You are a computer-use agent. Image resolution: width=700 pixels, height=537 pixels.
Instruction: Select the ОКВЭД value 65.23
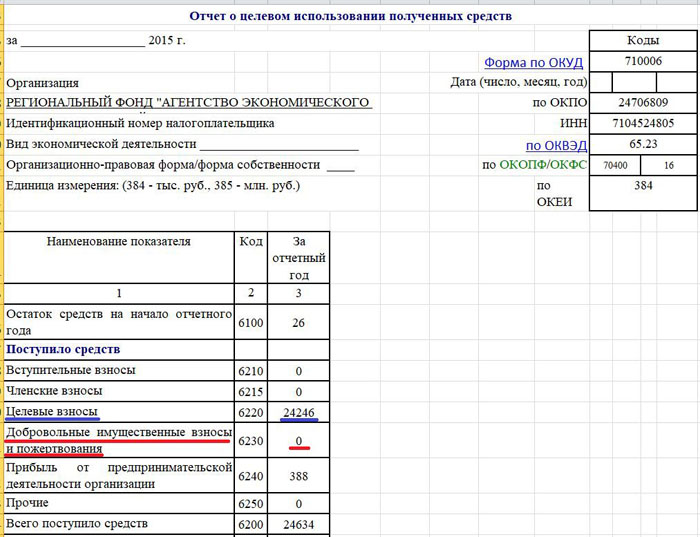643,144
